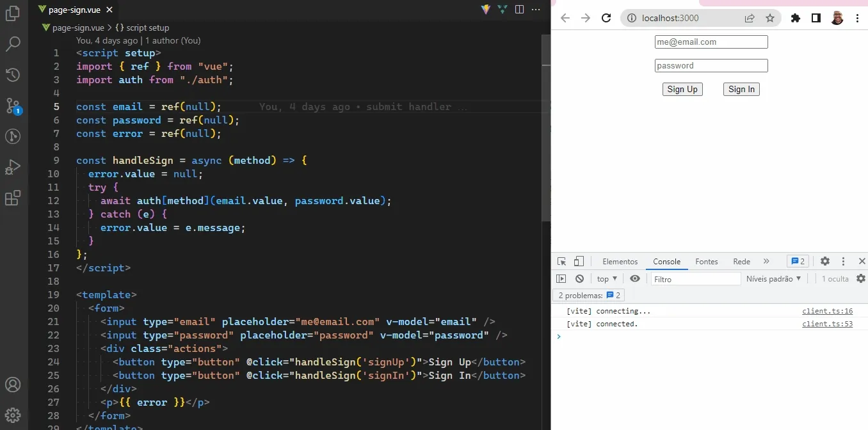Click the Filtro console filter field
The height and width of the screenshot is (430, 868).
coord(695,278)
